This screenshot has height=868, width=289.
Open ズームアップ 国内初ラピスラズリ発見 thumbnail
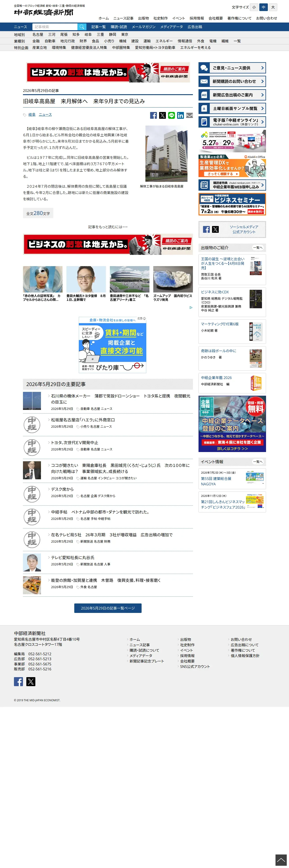pos(173,279)
